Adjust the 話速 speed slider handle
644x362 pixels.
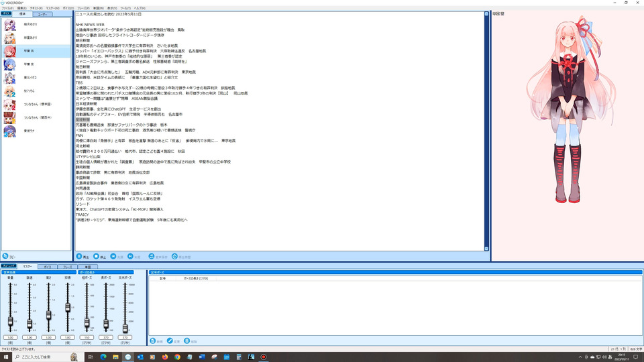[30, 324]
